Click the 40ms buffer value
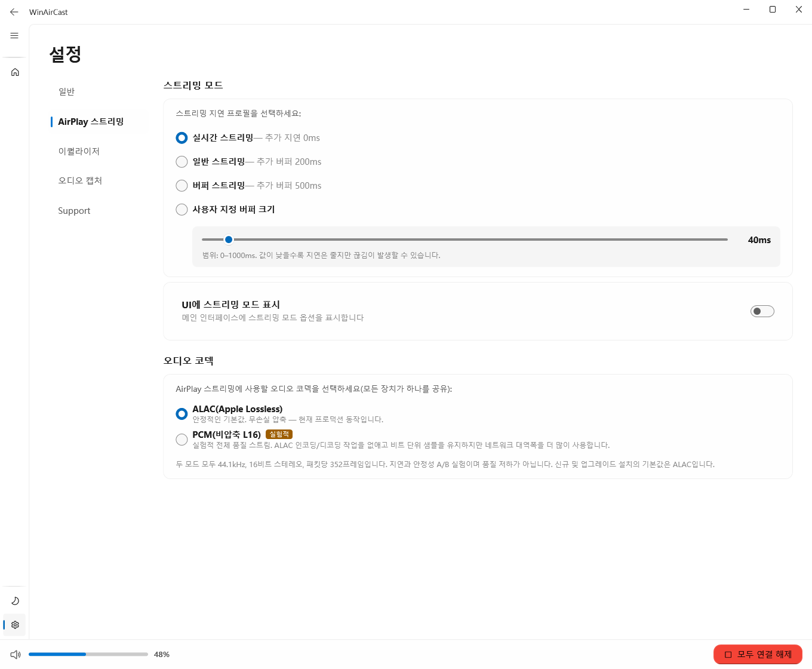The height and width of the screenshot is (669, 812). [759, 240]
